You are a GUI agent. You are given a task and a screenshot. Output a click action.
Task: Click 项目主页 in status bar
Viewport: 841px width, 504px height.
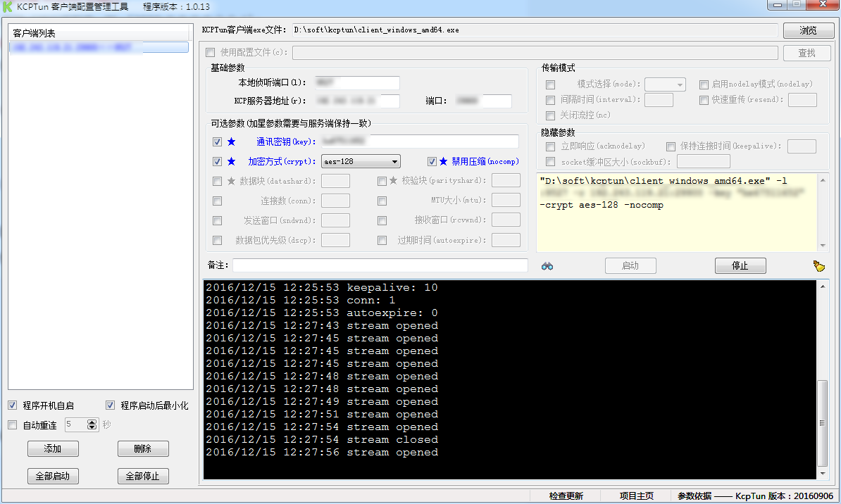(637, 496)
